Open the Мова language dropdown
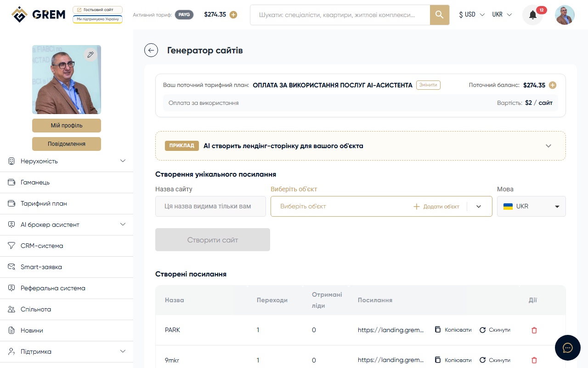The width and height of the screenshot is (588, 368). point(531,206)
